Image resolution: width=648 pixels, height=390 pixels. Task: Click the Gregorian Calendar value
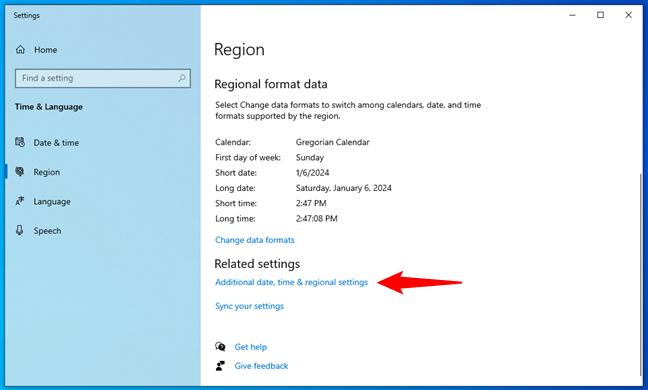coord(333,142)
